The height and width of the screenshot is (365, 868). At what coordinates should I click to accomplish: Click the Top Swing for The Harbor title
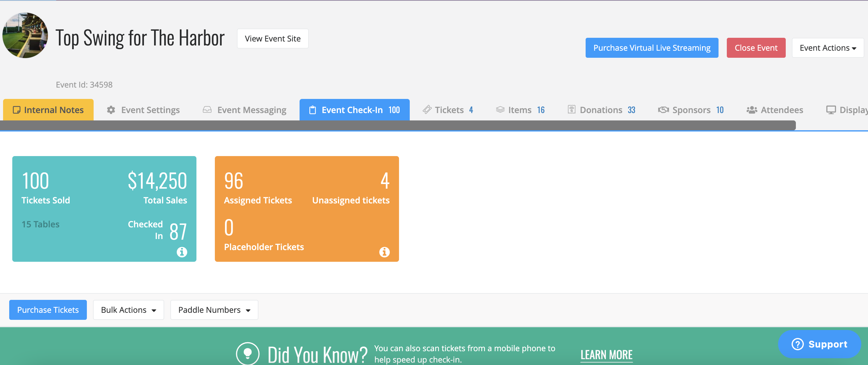point(140,38)
